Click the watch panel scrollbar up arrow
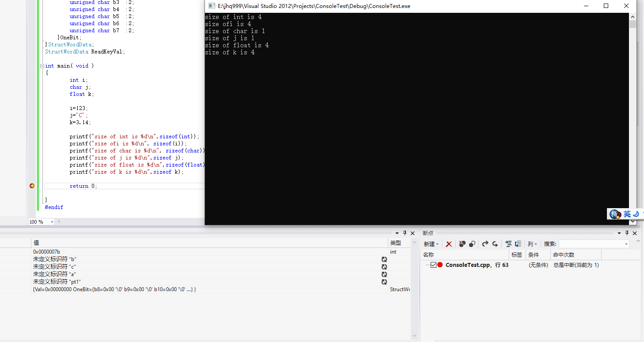644x342 pixels. coord(414,243)
